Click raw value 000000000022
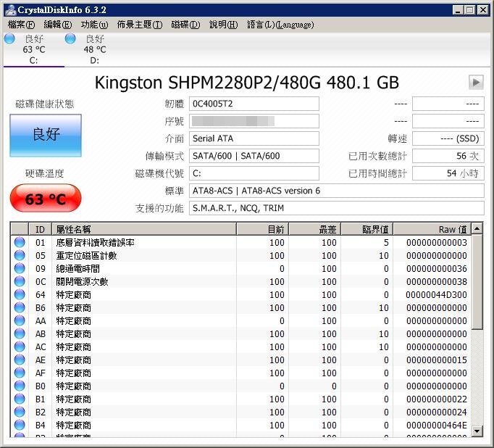This screenshot has width=494, height=448. pos(436,399)
